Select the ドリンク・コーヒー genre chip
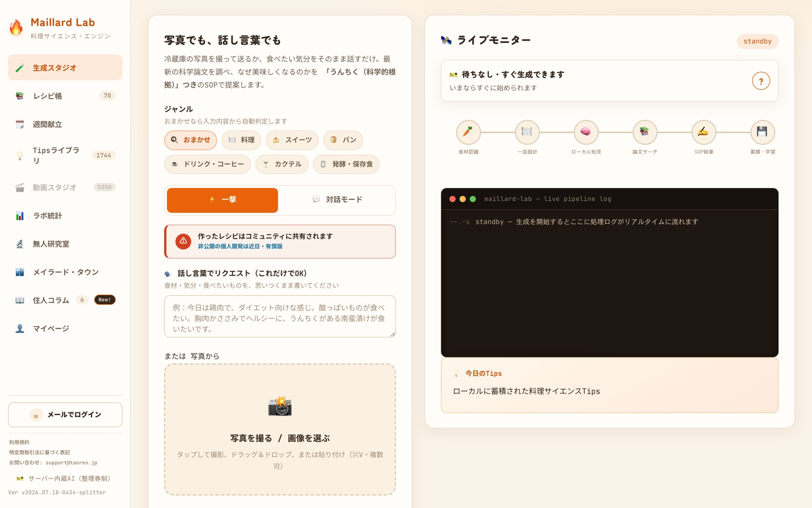Viewport: 812px width, 508px height. pos(208,164)
